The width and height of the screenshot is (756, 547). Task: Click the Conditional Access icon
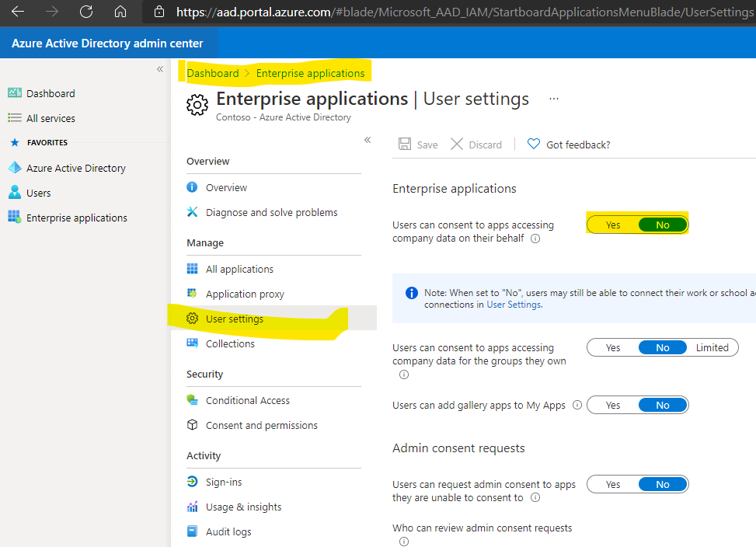pos(192,400)
